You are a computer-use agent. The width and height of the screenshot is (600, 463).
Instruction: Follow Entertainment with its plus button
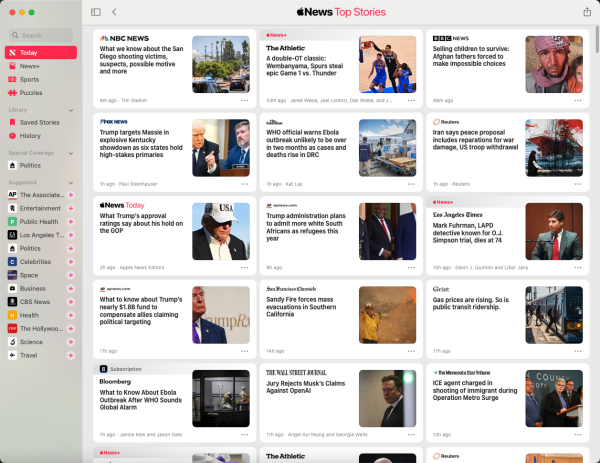(x=71, y=209)
